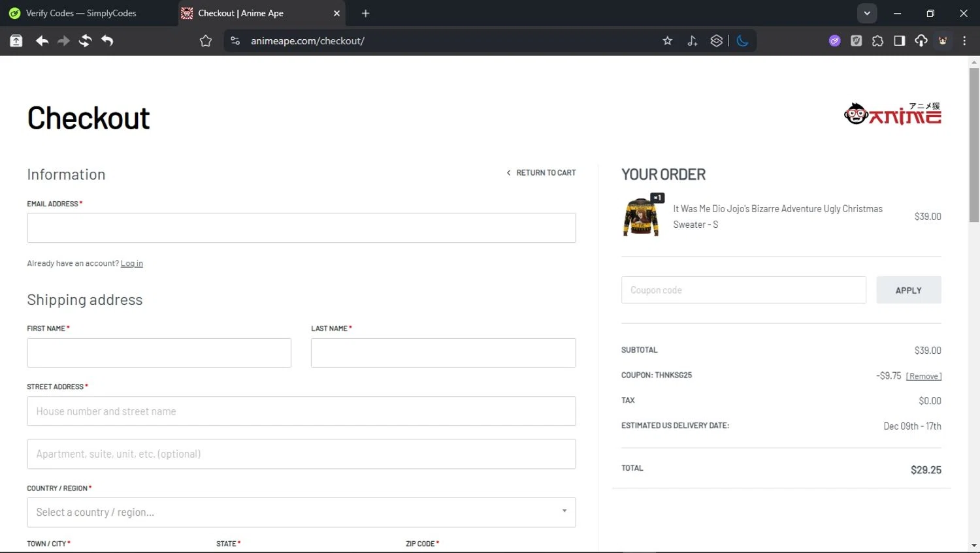Screen dimensions: 980x553
Task: Click the Log in link
Action: click(x=131, y=263)
